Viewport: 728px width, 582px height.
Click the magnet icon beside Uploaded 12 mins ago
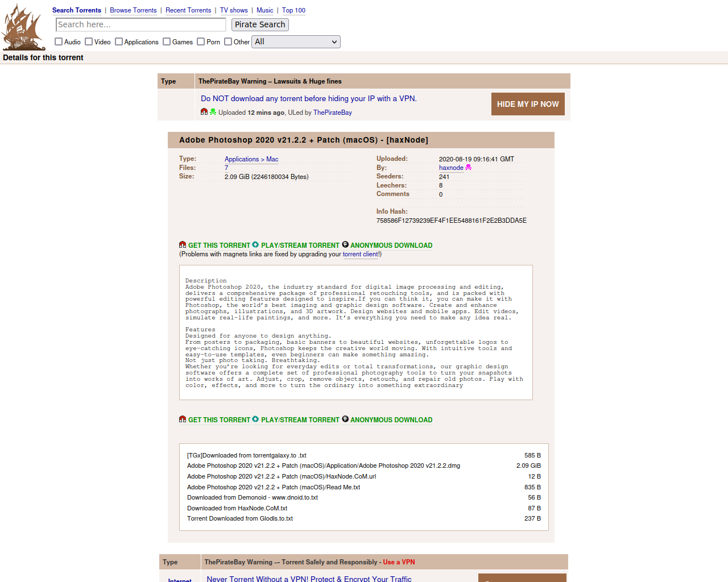[x=204, y=112]
